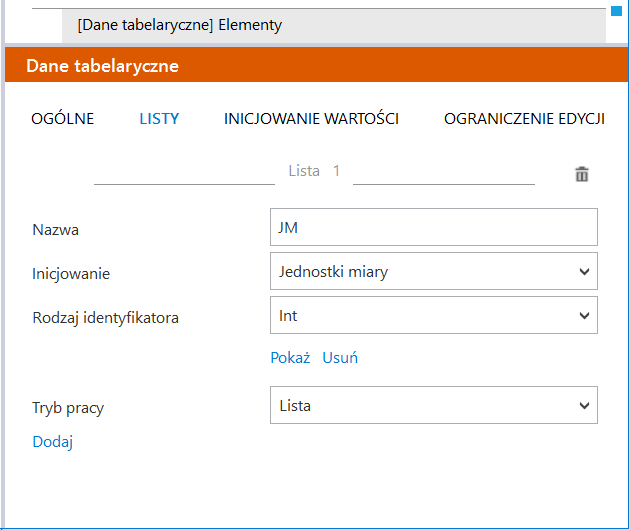The width and height of the screenshot is (630, 530).
Task: Click the Lista 1 section heading
Action: click(314, 171)
